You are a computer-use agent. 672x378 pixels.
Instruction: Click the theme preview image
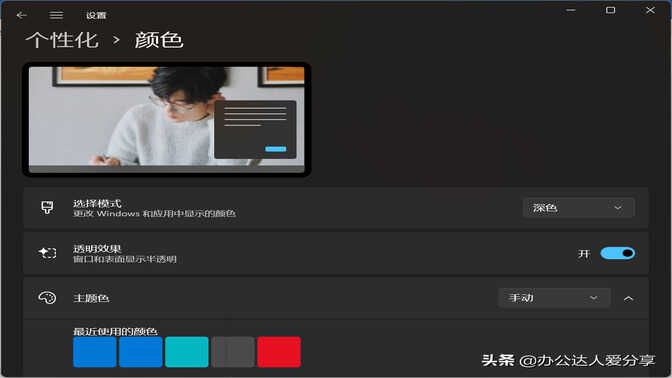tap(167, 119)
